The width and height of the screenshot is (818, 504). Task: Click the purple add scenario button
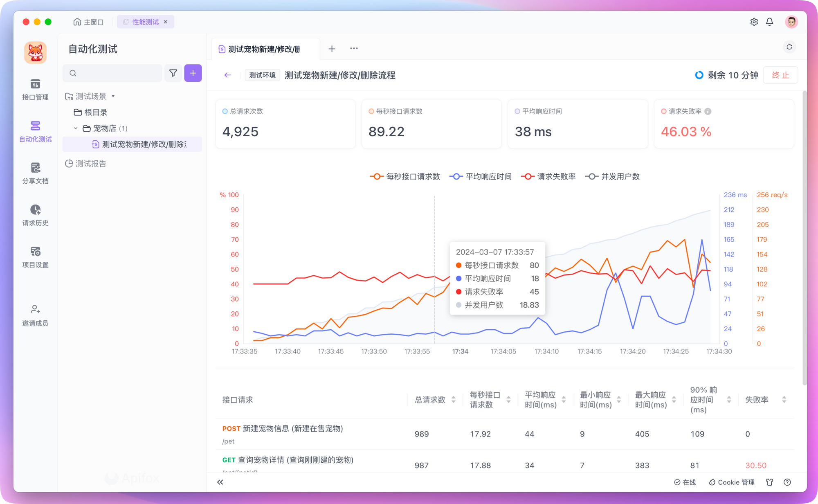(193, 73)
